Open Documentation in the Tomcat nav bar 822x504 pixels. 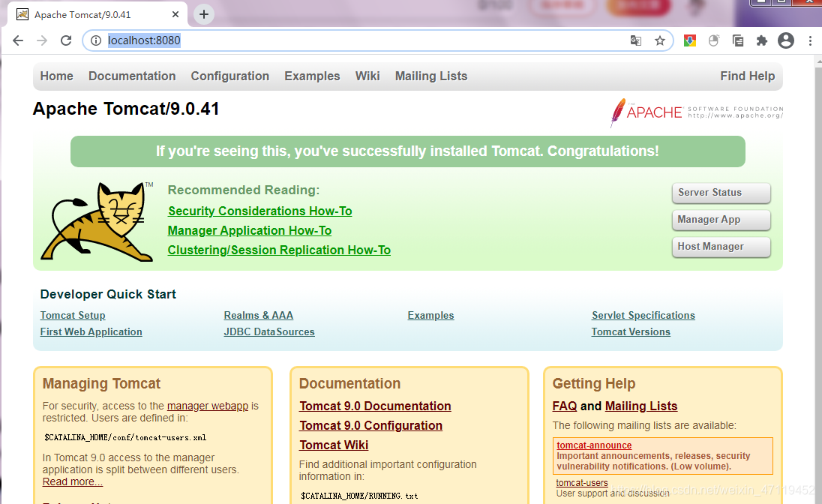(x=132, y=76)
